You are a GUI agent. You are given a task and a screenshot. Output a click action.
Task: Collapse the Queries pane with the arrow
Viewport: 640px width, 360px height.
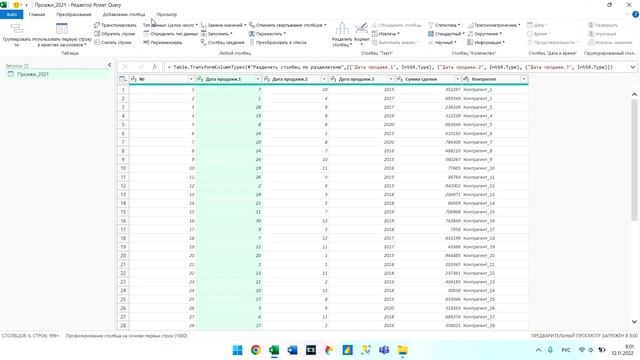click(109, 65)
